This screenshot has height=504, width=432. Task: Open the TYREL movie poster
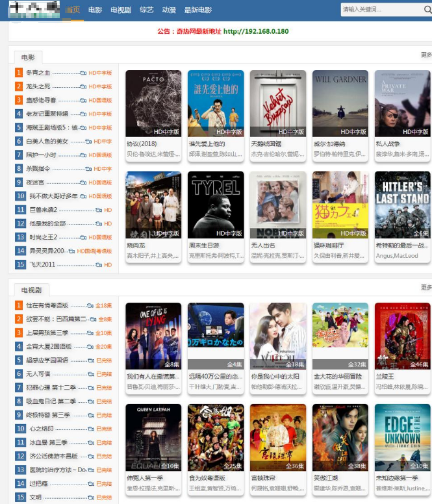216,205
